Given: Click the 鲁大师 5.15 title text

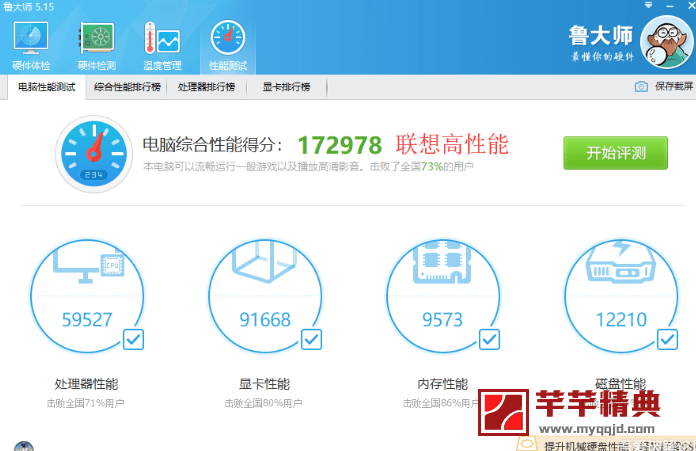Looking at the screenshot, I should 28,7.
